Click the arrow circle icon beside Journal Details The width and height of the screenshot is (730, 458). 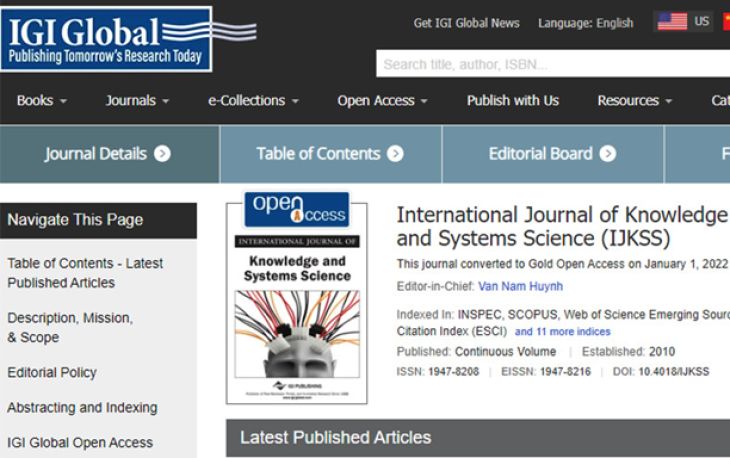pos(162,154)
